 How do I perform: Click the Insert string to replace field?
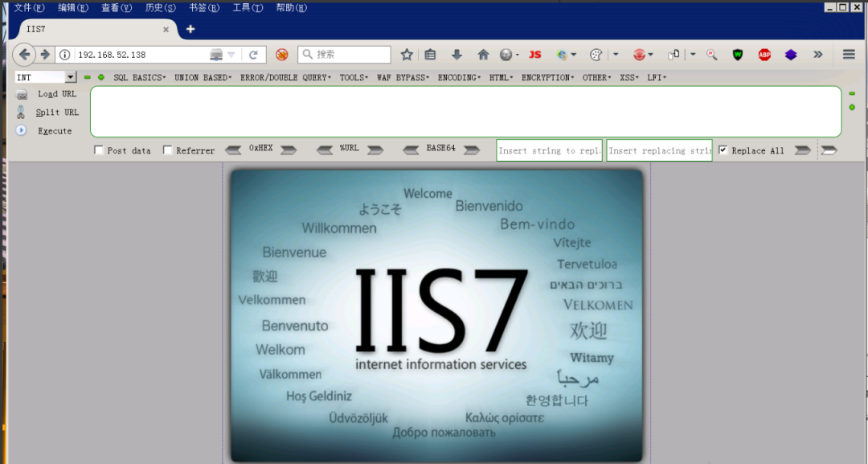click(549, 150)
